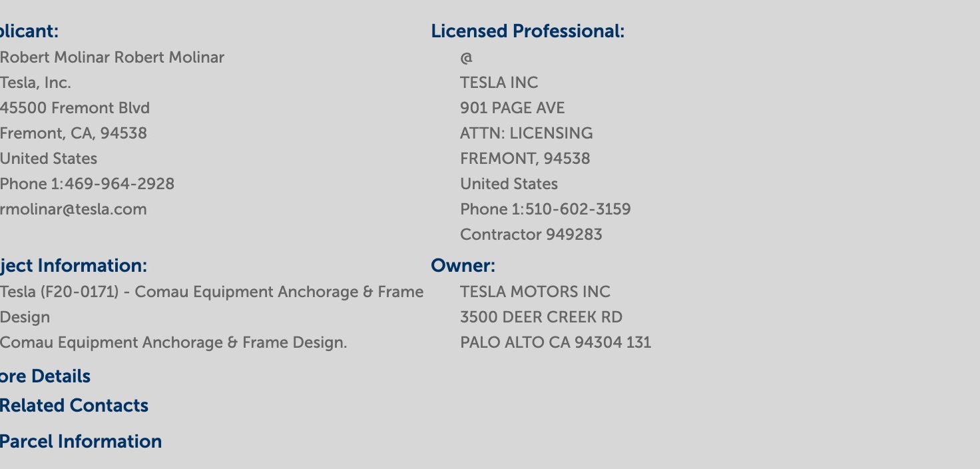This screenshot has width=980, height=469.
Task: Select the licensed professional phone 510-602-3159
Action: 578,209
